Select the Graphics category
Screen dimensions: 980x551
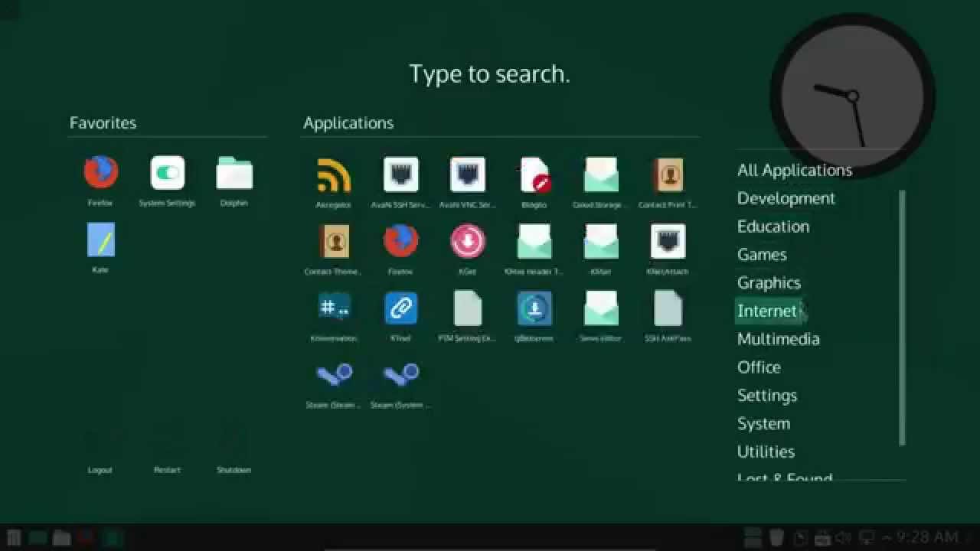(x=769, y=283)
